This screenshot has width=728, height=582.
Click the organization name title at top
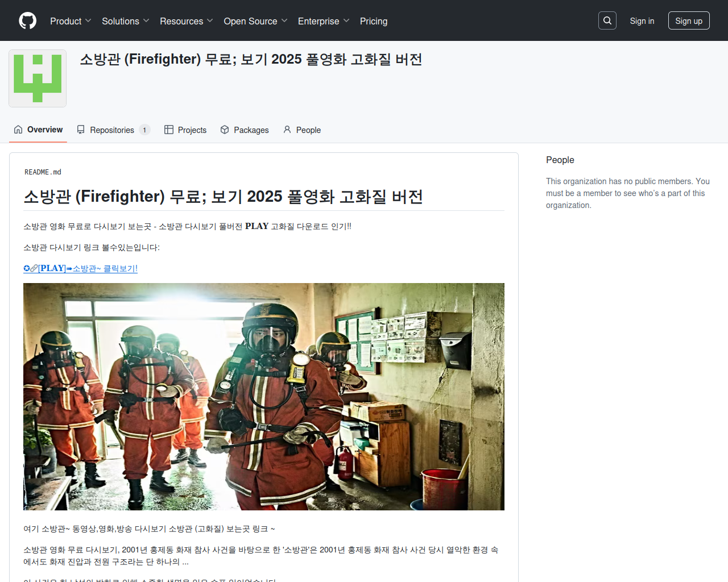click(x=251, y=59)
